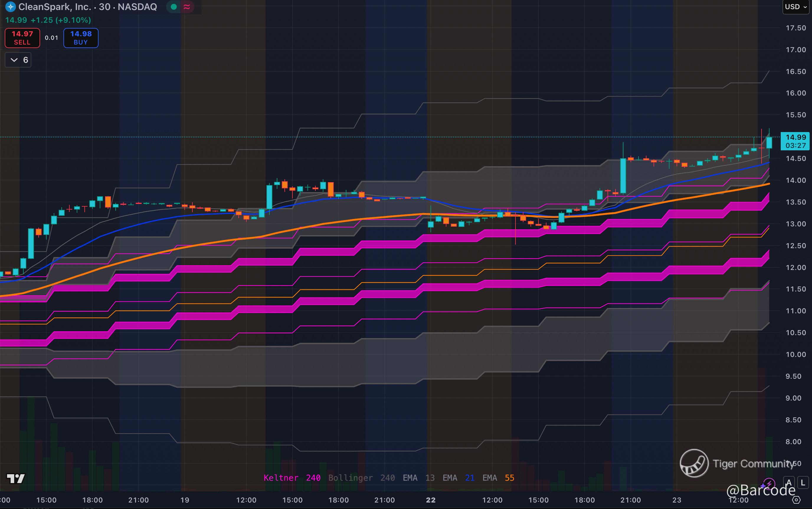The height and width of the screenshot is (509, 812).
Task: Click the EMA 55 indicator label
Action: coord(498,478)
